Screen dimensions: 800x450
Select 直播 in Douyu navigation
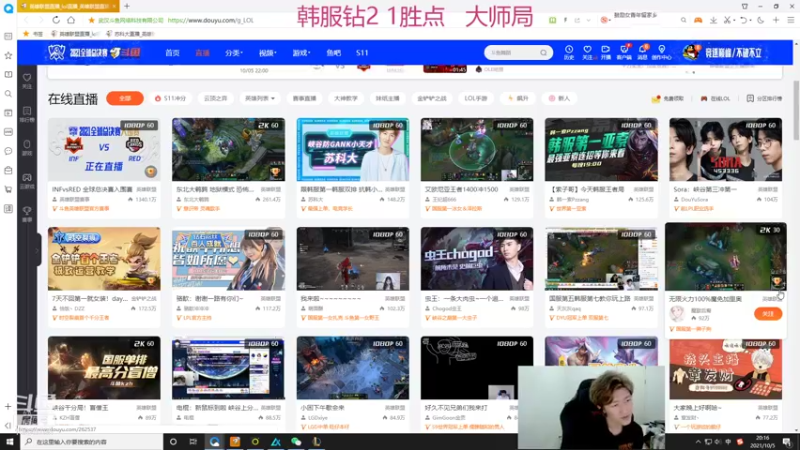pyautogui.click(x=203, y=53)
